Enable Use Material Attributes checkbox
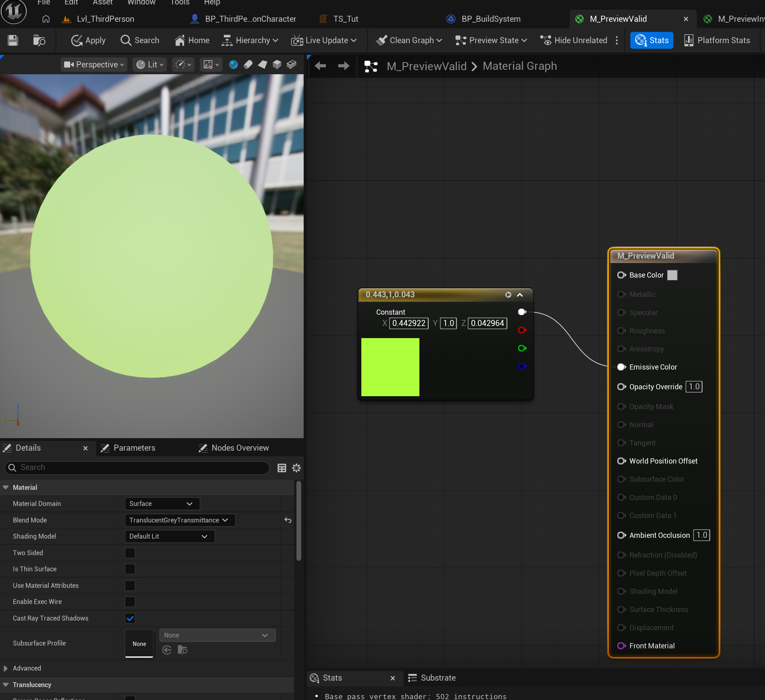 point(130,585)
